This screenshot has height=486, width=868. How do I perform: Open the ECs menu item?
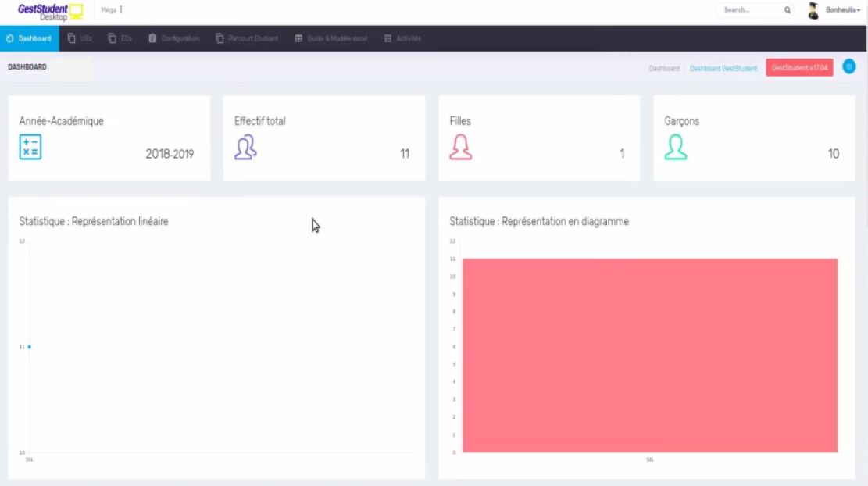[x=120, y=38]
